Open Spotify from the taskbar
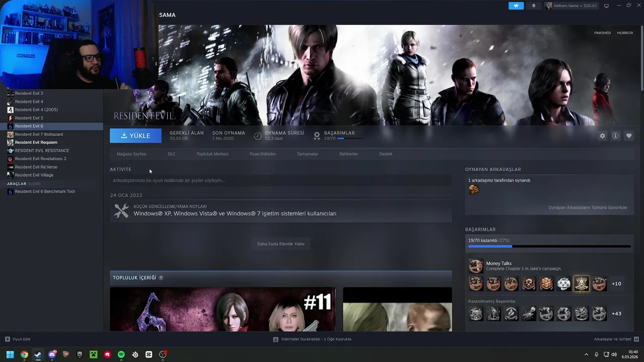Viewport: 644px width, 362px height. click(121, 354)
